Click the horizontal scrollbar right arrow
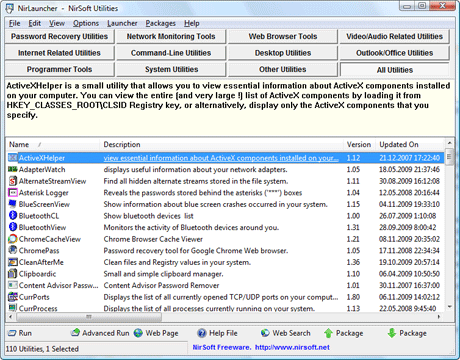This screenshot has width=460, height=360. 439,317
